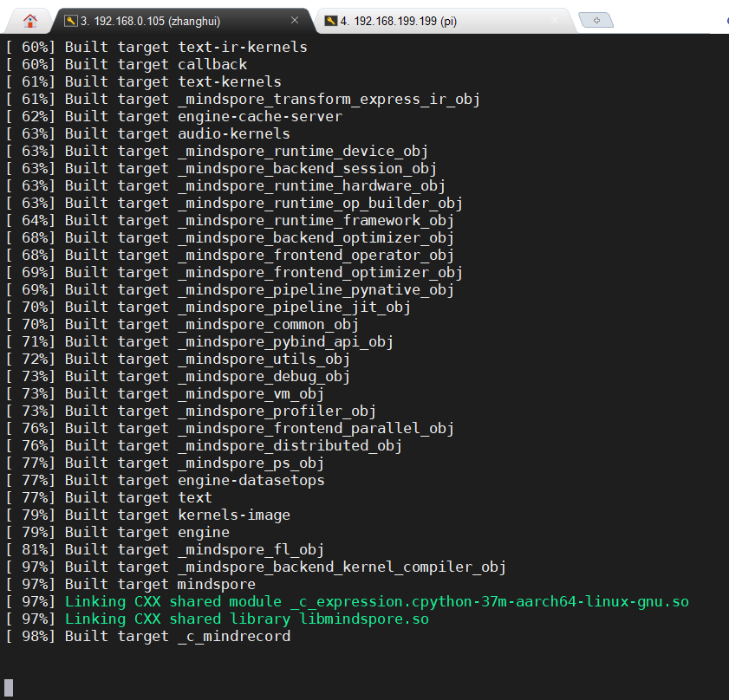729x700 pixels.
Task: Click '_mindspore_backend_optimizer_obj' text
Action: pos(316,237)
